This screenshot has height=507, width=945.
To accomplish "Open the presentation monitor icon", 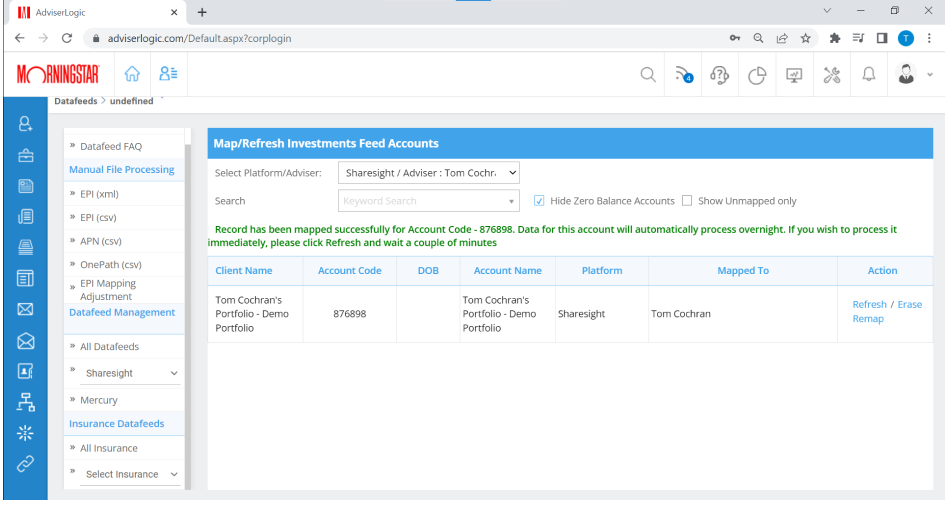I will click(x=794, y=75).
